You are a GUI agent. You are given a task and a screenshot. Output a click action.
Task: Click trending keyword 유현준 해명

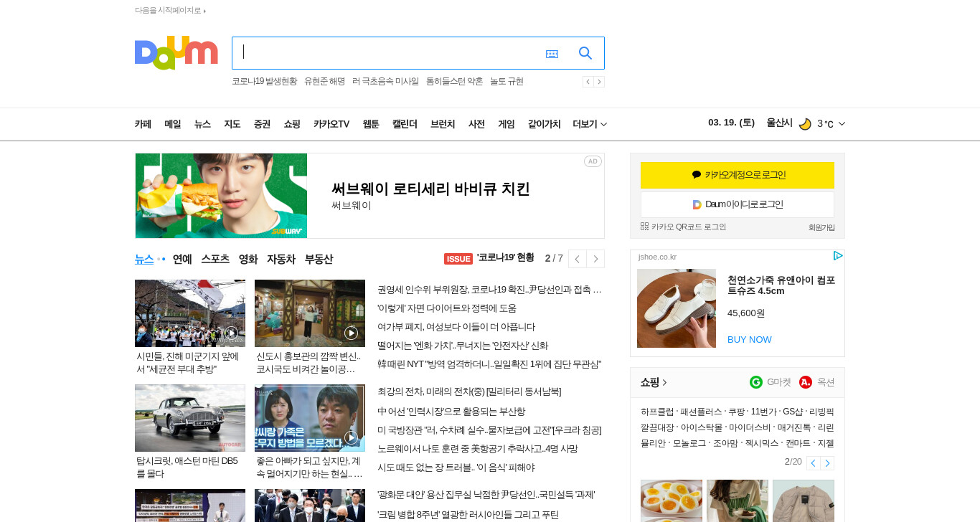tap(324, 82)
